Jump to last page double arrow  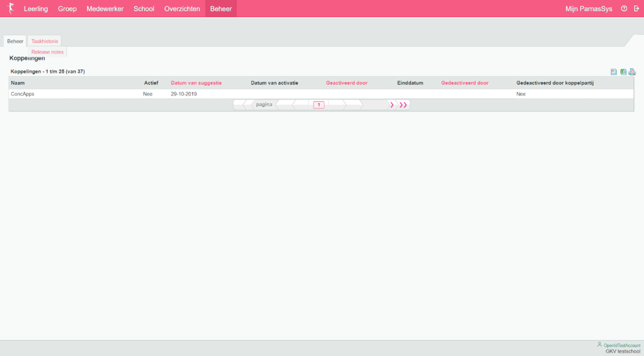point(403,105)
